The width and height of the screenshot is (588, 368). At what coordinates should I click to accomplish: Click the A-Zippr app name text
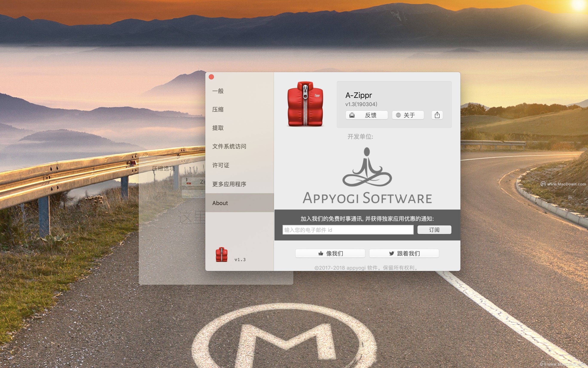(358, 95)
